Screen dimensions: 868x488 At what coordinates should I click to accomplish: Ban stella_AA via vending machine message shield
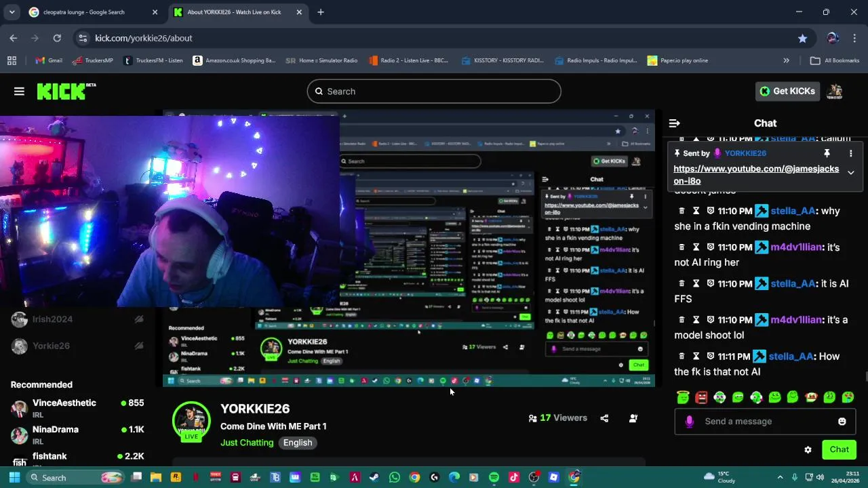coord(710,211)
